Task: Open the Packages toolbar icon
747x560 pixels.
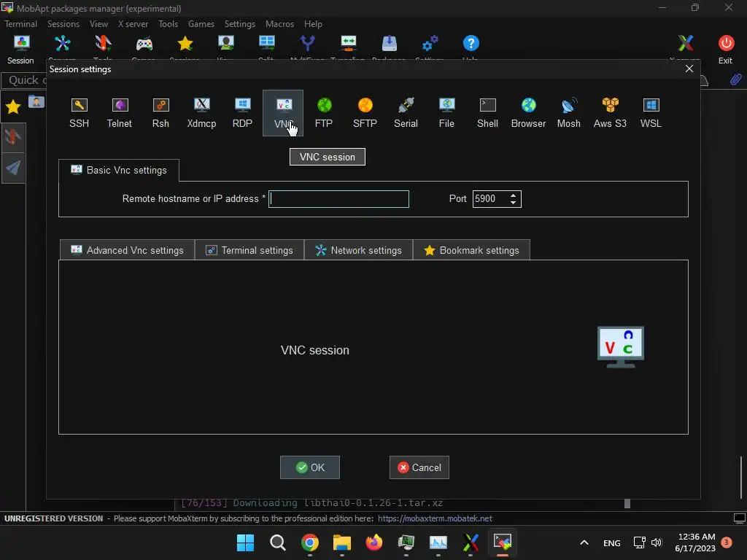Action: point(390,44)
